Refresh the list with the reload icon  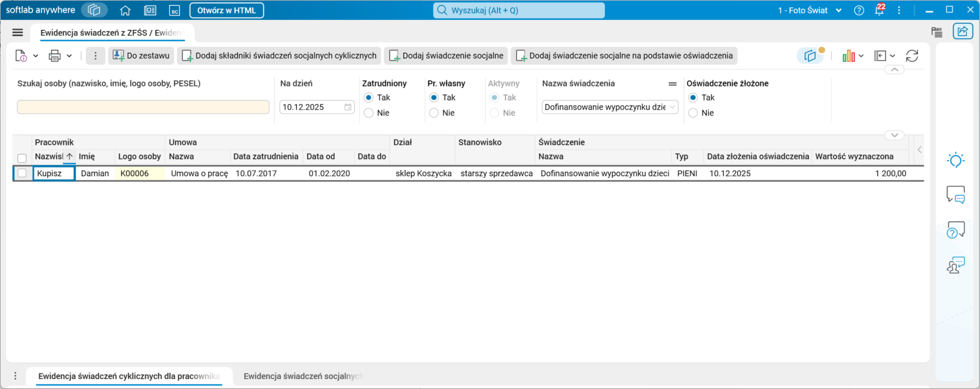click(912, 56)
